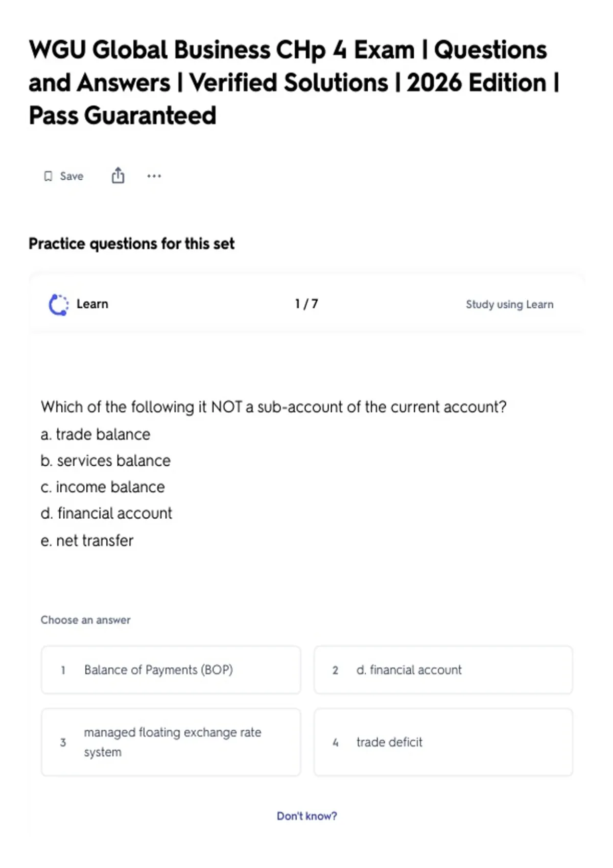The width and height of the screenshot is (613, 868).
Task: Pick 'managed floating exchange rate system' option
Action: (171, 742)
